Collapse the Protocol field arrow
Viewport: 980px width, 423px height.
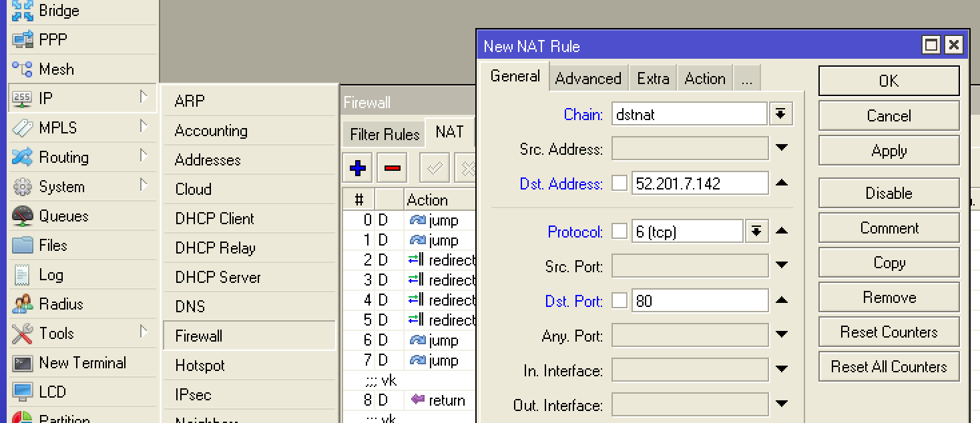pyautogui.click(x=782, y=232)
